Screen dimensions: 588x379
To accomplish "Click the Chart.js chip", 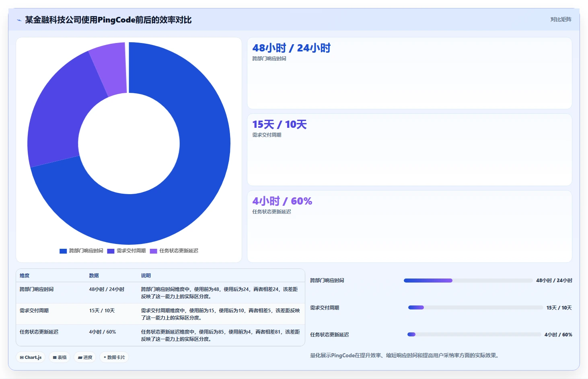I will (x=31, y=357).
